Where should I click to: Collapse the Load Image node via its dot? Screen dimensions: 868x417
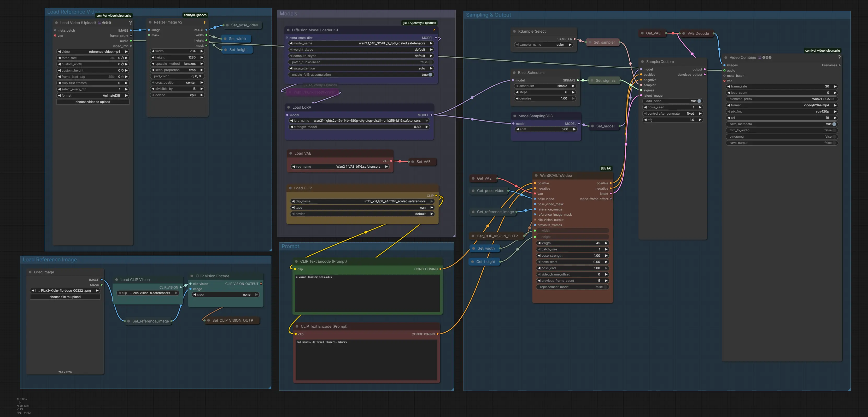point(30,272)
